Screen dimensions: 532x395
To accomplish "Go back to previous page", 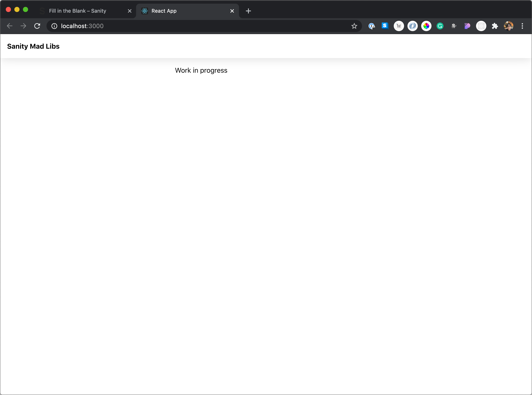I will point(10,26).
